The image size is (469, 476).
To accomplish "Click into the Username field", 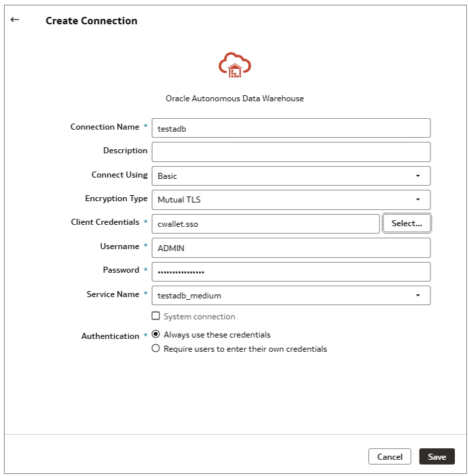I will point(291,248).
